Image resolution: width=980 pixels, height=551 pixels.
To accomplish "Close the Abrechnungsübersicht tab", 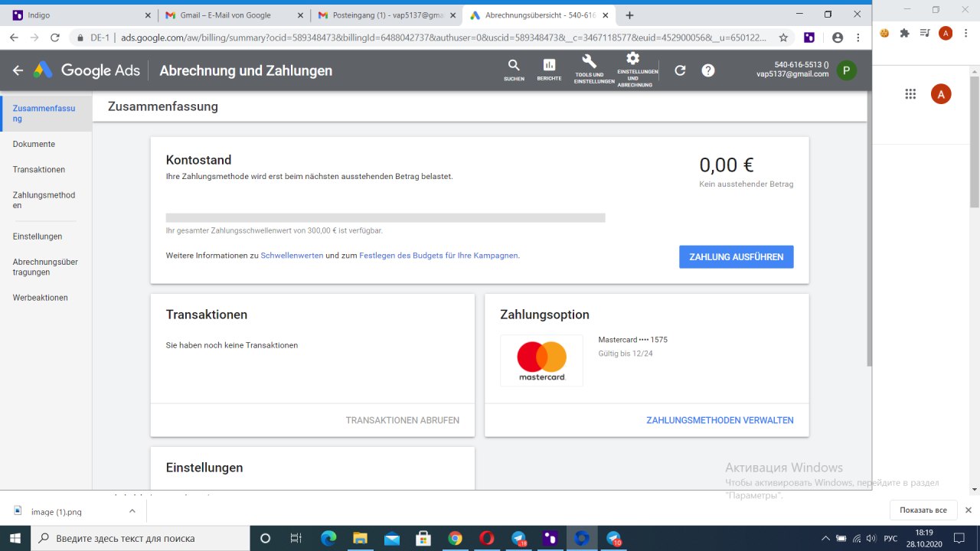I will point(604,15).
